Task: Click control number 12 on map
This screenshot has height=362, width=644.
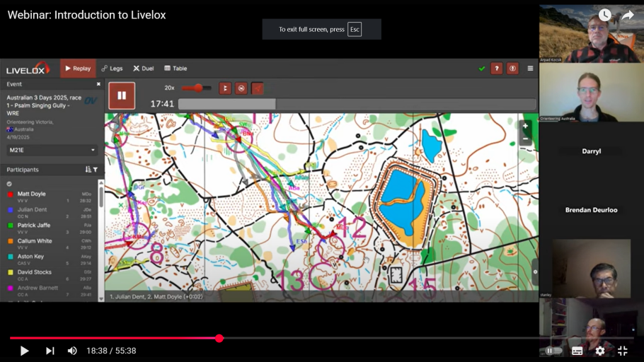Action: (352, 227)
